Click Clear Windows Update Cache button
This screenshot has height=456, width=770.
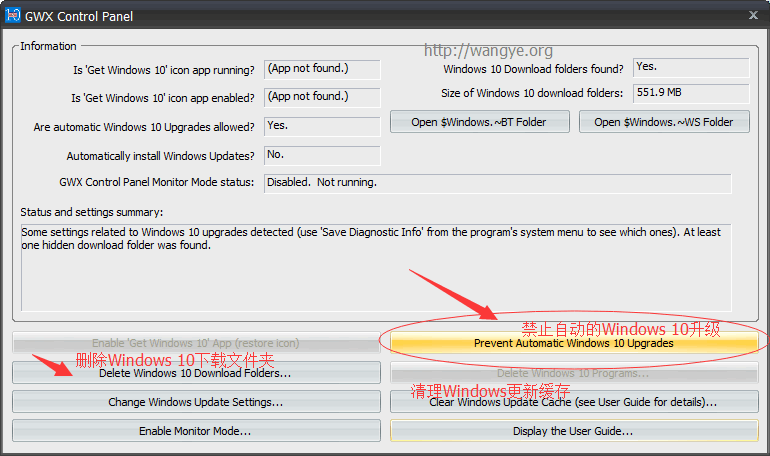[x=574, y=402]
